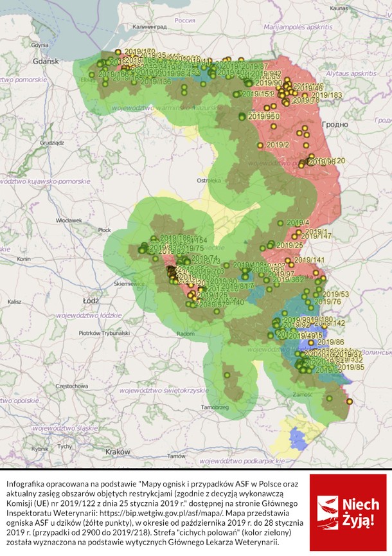Click the Niech Żyją! red logo
The image size is (392, 556).
click(x=348, y=512)
